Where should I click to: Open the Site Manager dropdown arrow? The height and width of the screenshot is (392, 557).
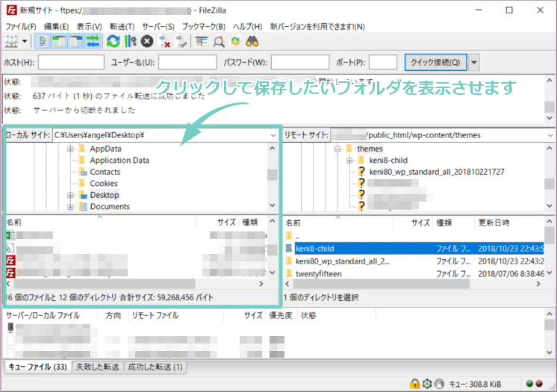click(25, 42)
